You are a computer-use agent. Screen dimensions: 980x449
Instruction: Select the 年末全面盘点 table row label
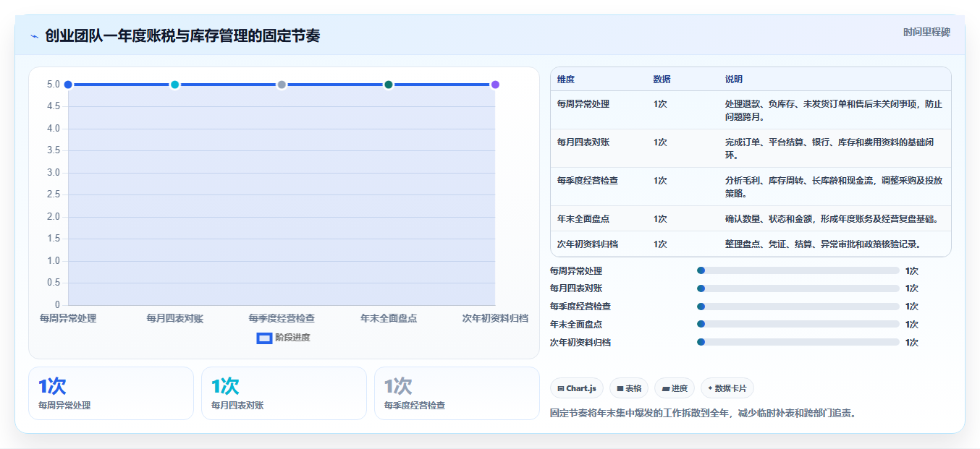[583, 219]
